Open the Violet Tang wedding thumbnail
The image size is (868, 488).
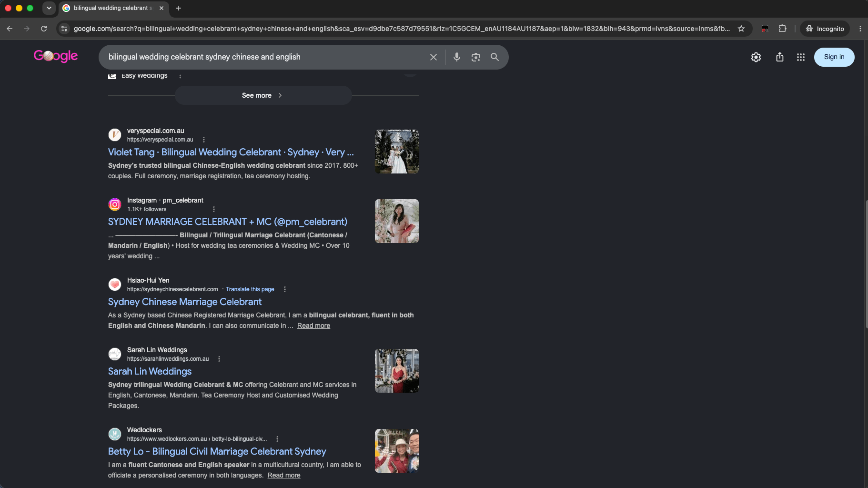[x=397, y=152]
